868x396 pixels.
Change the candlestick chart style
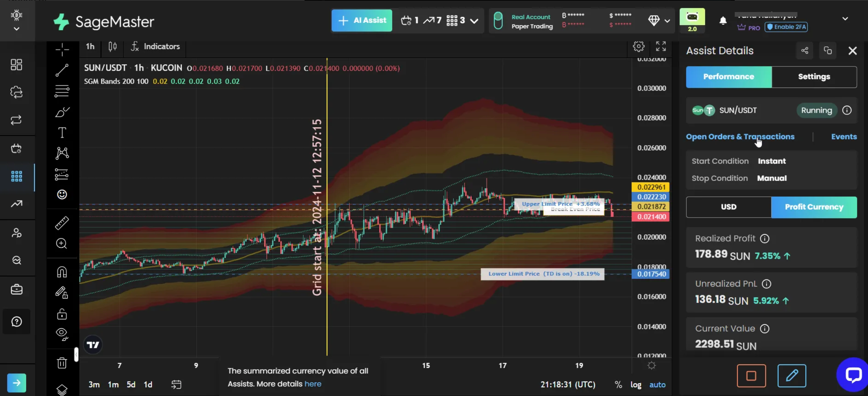click(113, 46)
